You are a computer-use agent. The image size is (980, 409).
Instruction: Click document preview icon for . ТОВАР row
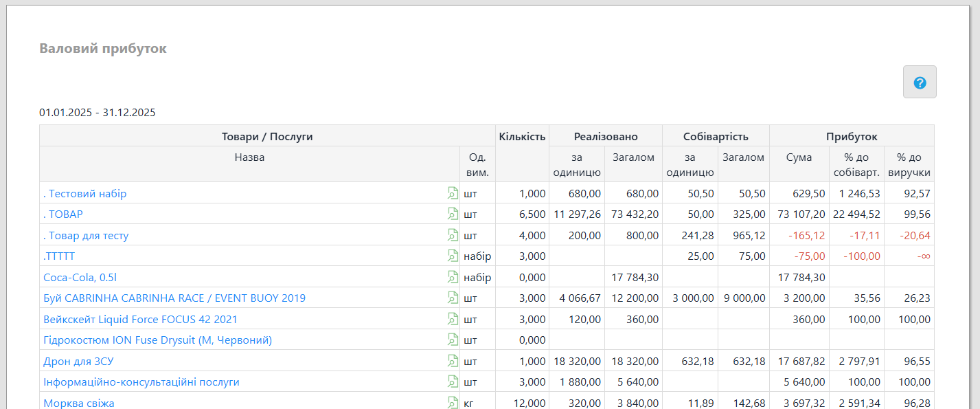point(453,214)
